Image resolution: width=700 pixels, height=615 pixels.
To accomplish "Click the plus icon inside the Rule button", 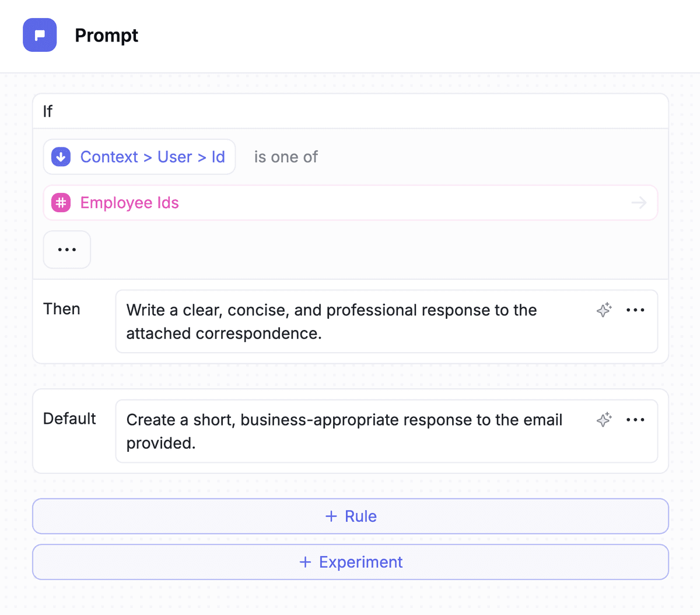I will (331, 516).
